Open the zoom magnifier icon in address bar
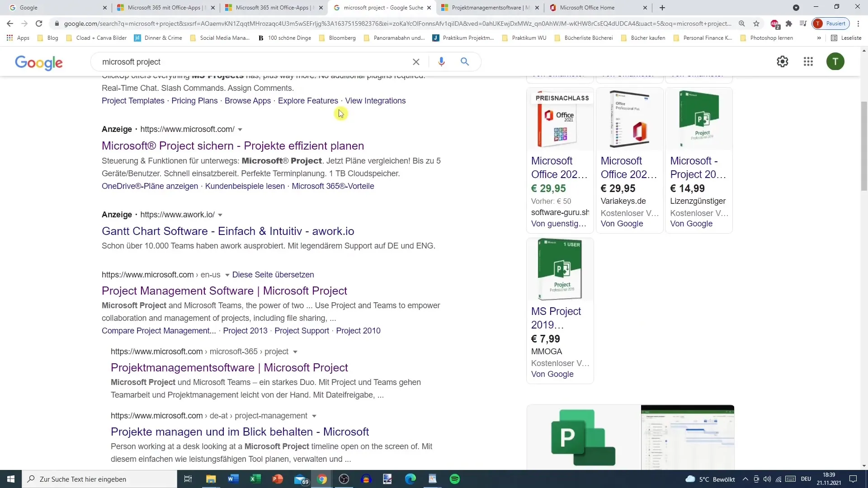 tap(742, 23)
